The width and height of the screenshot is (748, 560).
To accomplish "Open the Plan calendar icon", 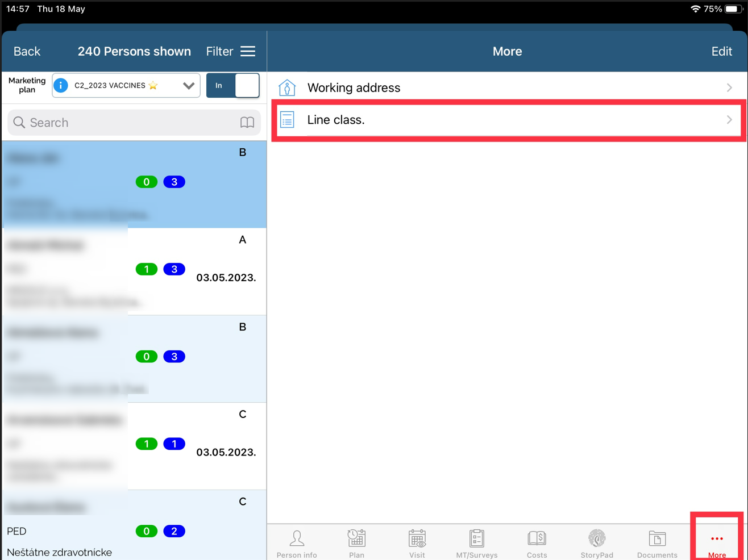I will point(356,538).
